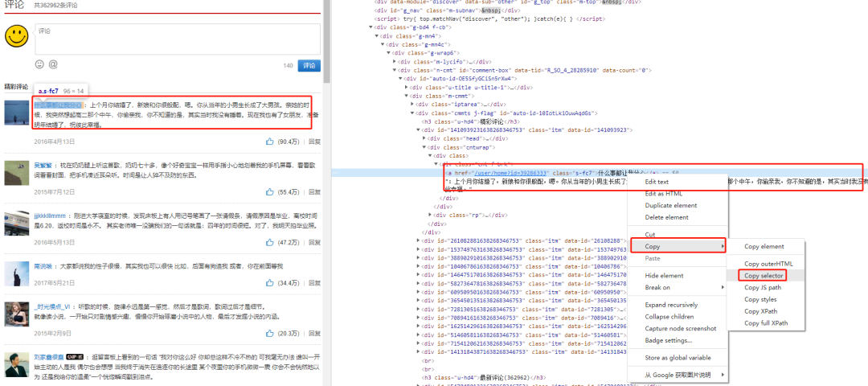Choose Duplicate element

[x=671, y=205]
